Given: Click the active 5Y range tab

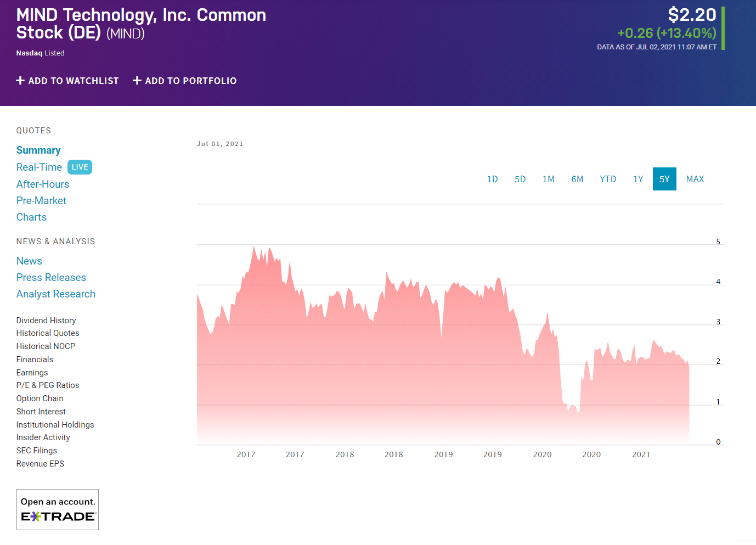Looking at the screenshot, I should [x=664, y=179].
